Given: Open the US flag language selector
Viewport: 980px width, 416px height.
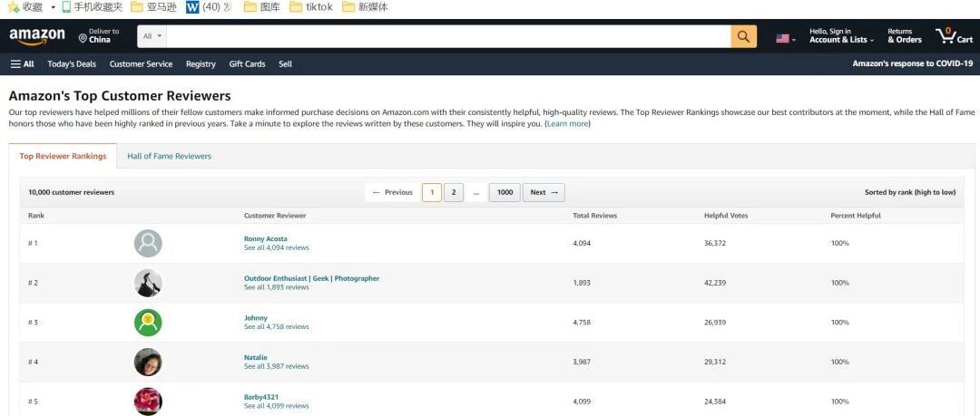Looking at the screenshot, I should (786, 39).
